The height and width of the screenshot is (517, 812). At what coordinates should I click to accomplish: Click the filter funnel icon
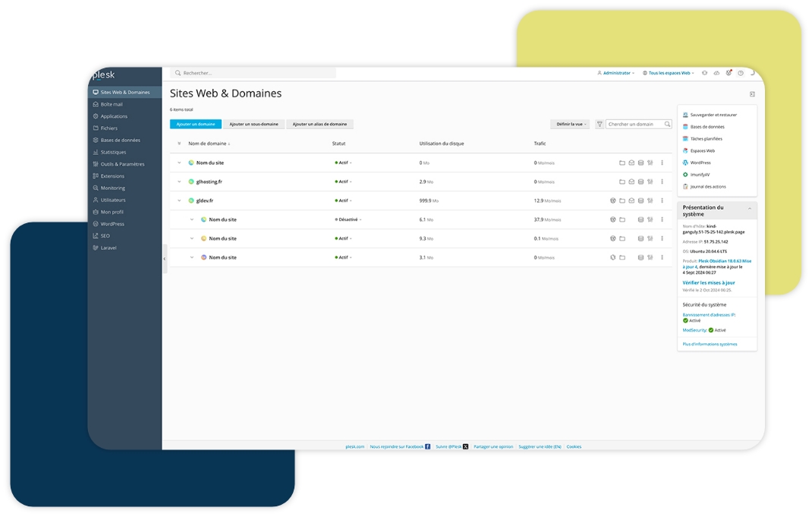600,125
